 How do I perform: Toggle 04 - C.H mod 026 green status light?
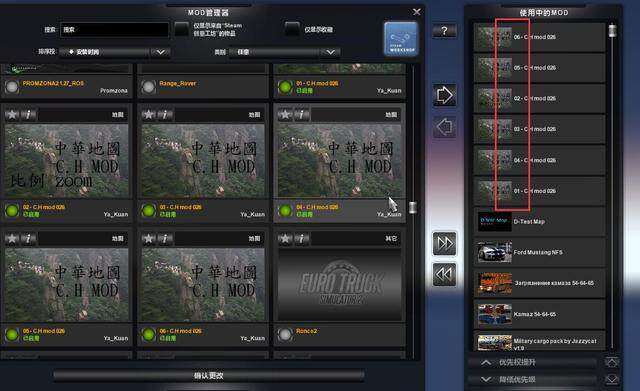[x=285, y=211]
